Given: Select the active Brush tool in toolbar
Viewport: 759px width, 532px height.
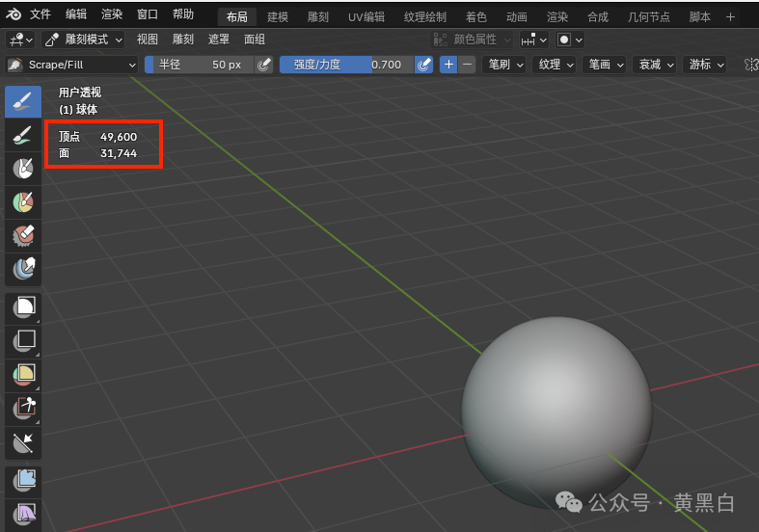Looking at the screenshot, I should pyautogui.click(x=23, y=102).
